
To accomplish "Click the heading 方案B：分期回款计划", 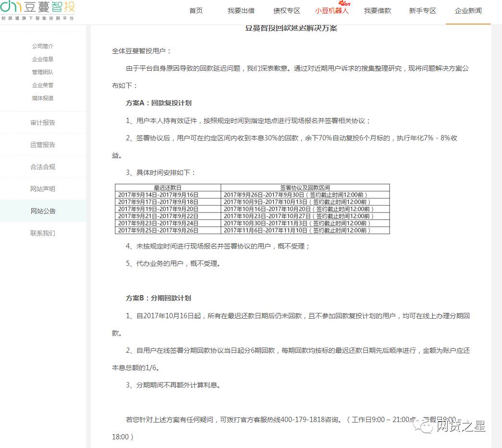I will pyautogui.click(x=158, y=298).
